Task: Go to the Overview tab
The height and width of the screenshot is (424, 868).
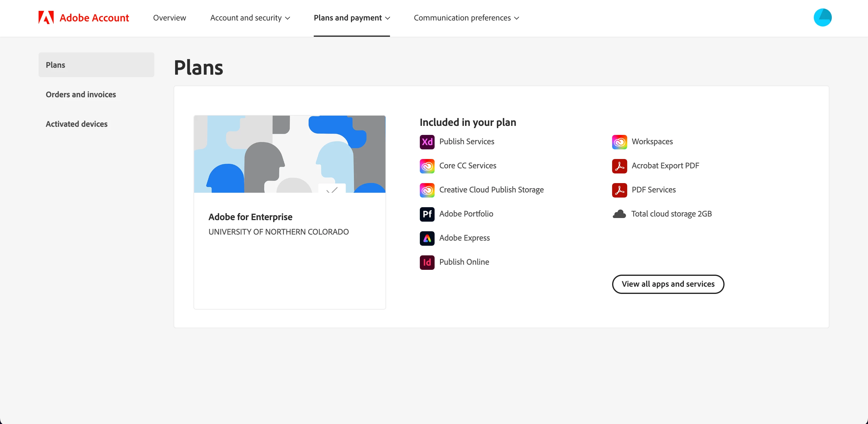Action: 169,18
